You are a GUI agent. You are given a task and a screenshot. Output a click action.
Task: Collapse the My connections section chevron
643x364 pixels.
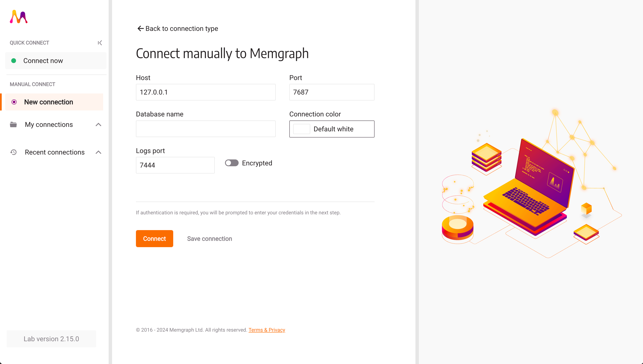point(99,125)
